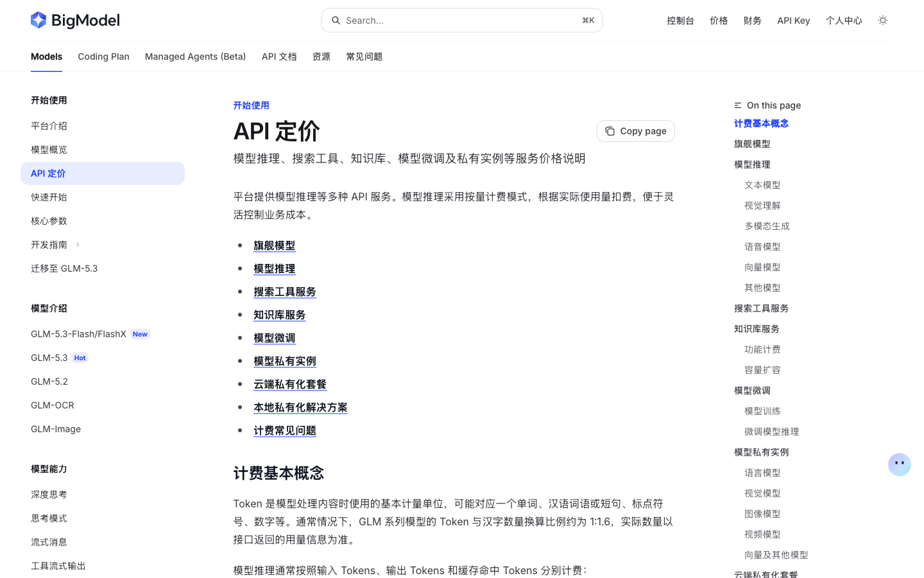Click the 本地私有化解决方案 link
This screenshot has height=578, width=924.
coord(300,407)
